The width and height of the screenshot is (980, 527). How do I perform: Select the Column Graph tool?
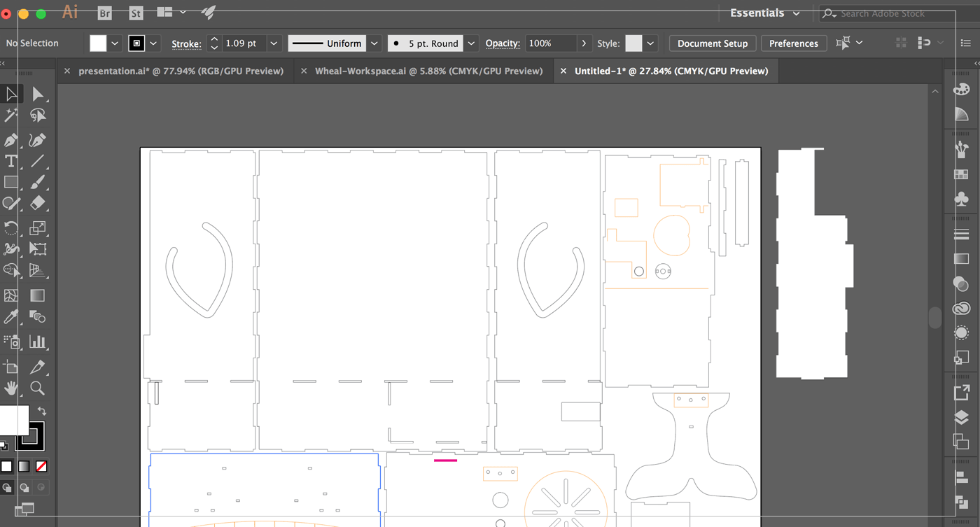click(38, 342)
